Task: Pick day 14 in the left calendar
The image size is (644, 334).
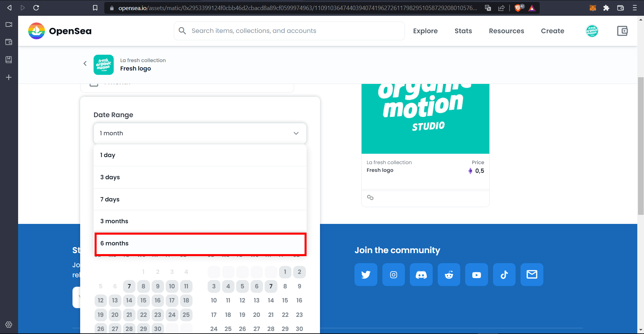Action: pyautogui.click(x=129, y=300)
